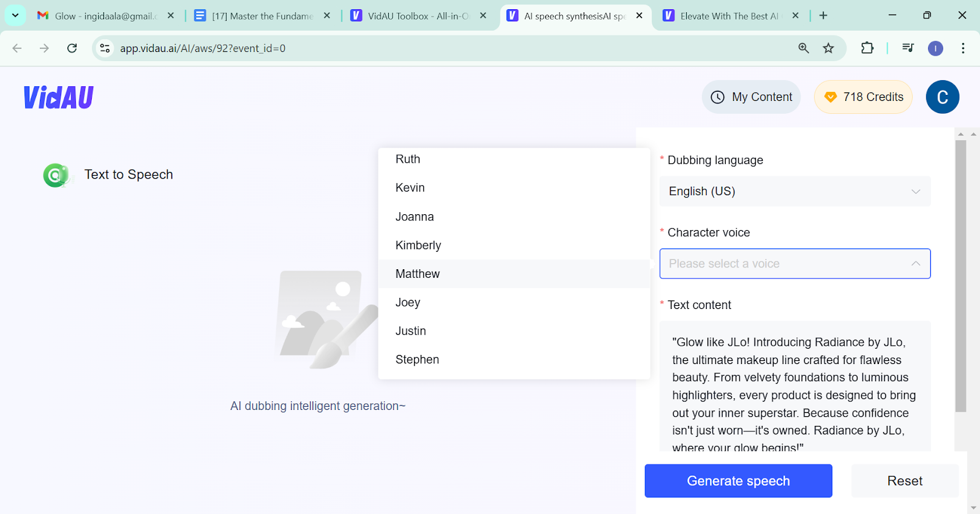The image size is (980, 514).
Task: Click the zoom magnifier icon in address bar
Action: click(804, 48)
